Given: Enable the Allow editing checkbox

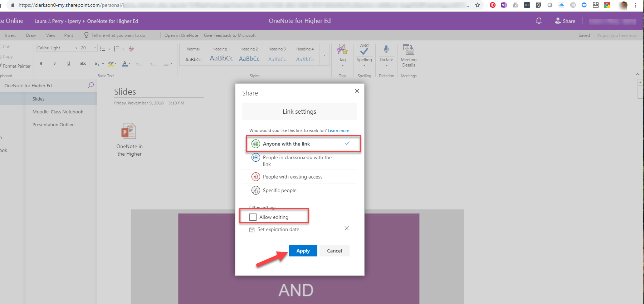Looking at the screenshot, I should coord(253,217).
